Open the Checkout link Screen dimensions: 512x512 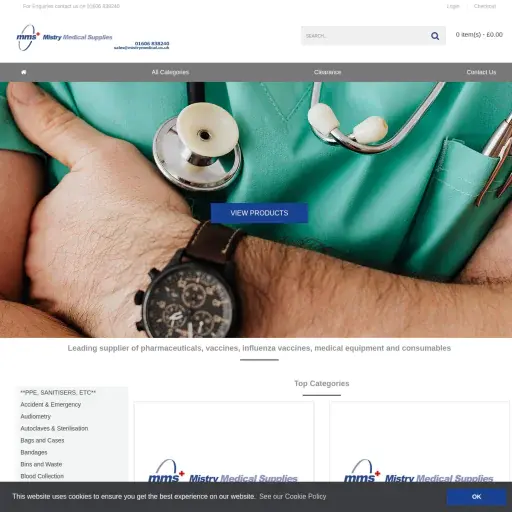(x=485, y=6)
